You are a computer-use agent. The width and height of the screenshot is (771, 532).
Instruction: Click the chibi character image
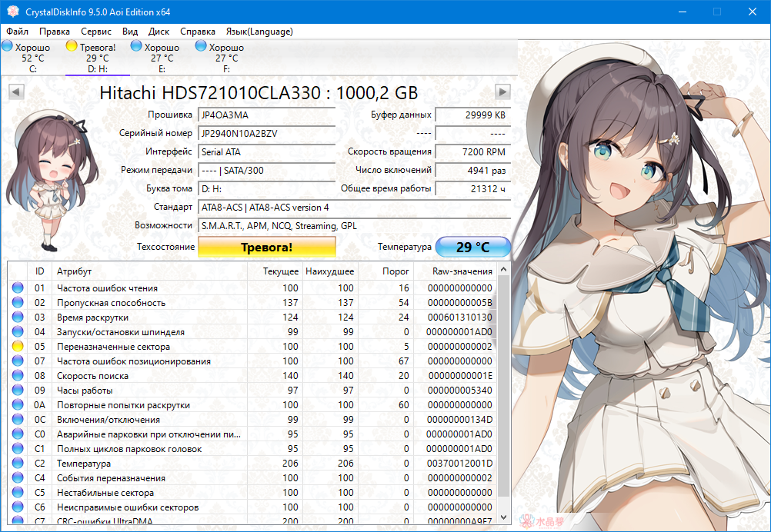[51, 181]
